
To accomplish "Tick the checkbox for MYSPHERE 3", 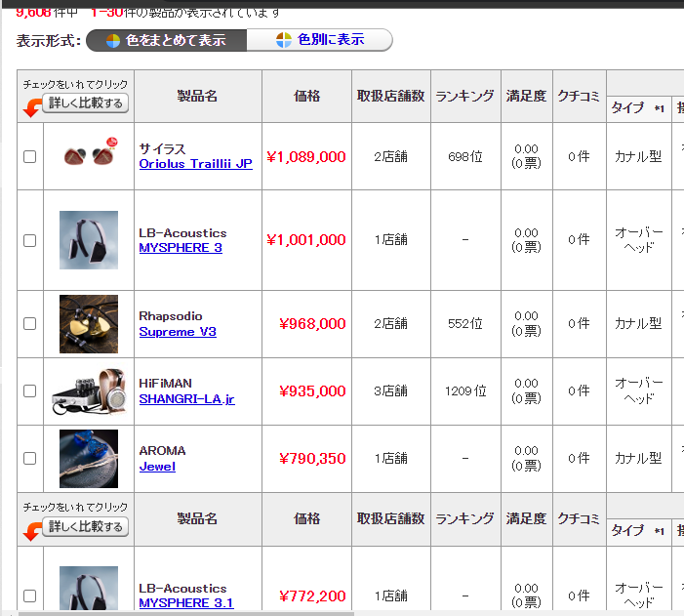I will (29, 240).
